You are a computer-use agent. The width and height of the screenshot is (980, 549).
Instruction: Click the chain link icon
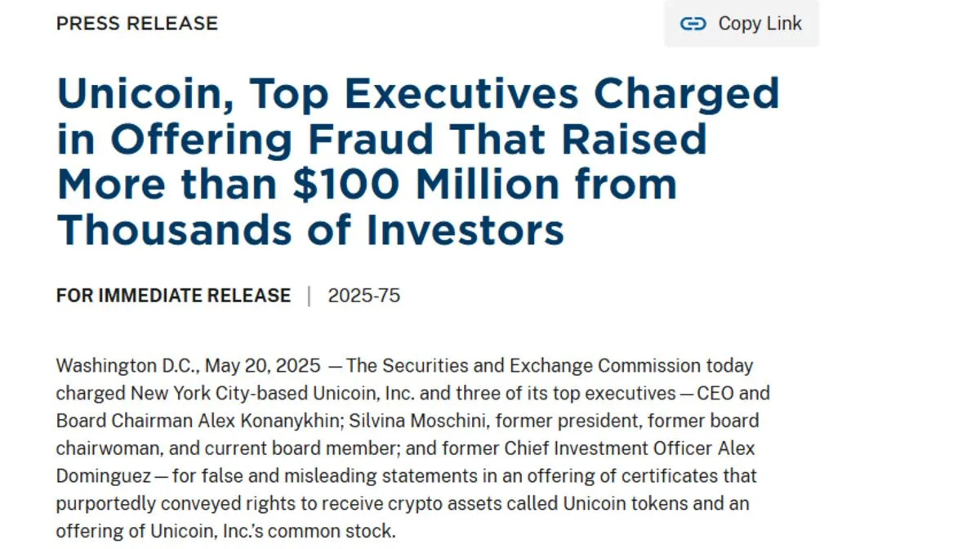693,24
